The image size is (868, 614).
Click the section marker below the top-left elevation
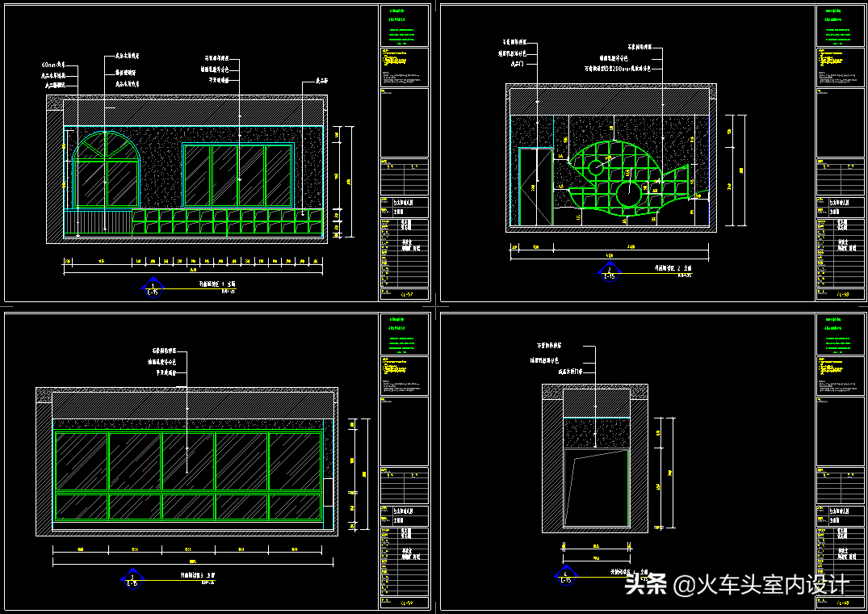(153, 287)
